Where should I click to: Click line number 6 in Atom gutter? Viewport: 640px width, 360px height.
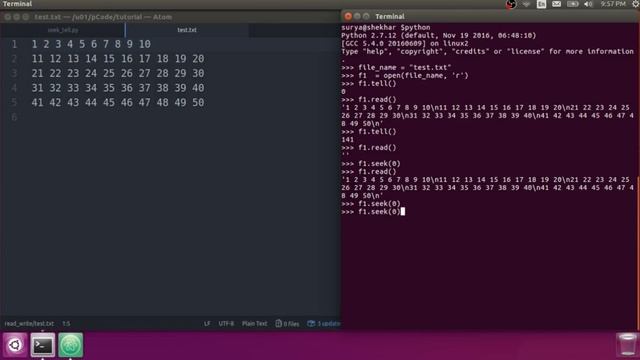(14, 118)
